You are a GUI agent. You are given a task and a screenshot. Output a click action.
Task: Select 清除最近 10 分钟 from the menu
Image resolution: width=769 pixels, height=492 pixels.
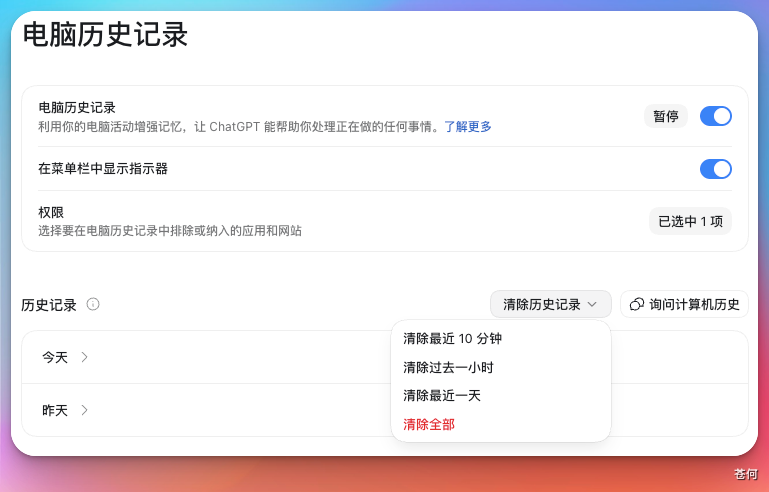click(501, 338)
